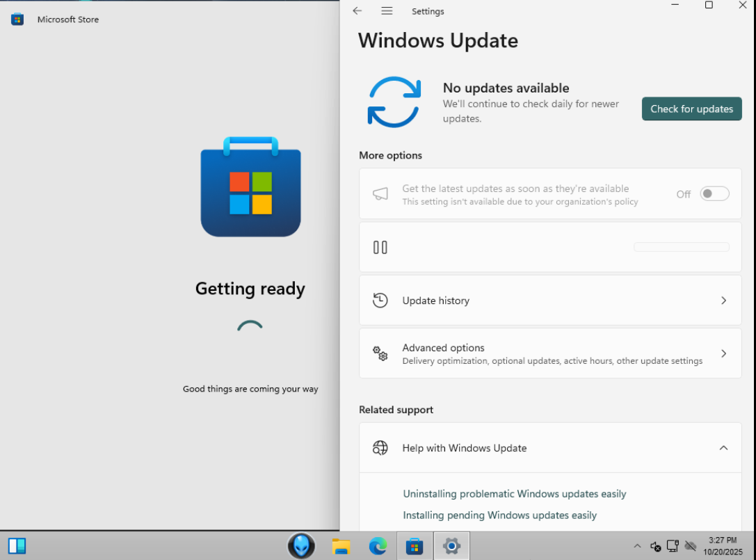Click the Help with Windows Update globe icon
This screenshot has height=560, width=756.
[x=380, y=448]
